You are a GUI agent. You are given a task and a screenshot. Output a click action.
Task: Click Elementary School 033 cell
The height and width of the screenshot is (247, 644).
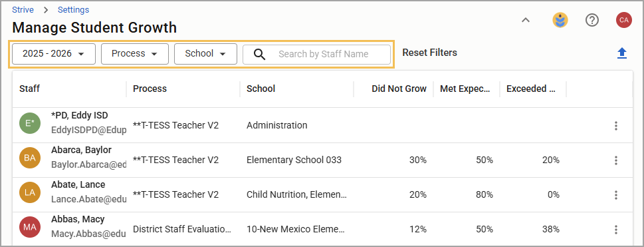294,160
